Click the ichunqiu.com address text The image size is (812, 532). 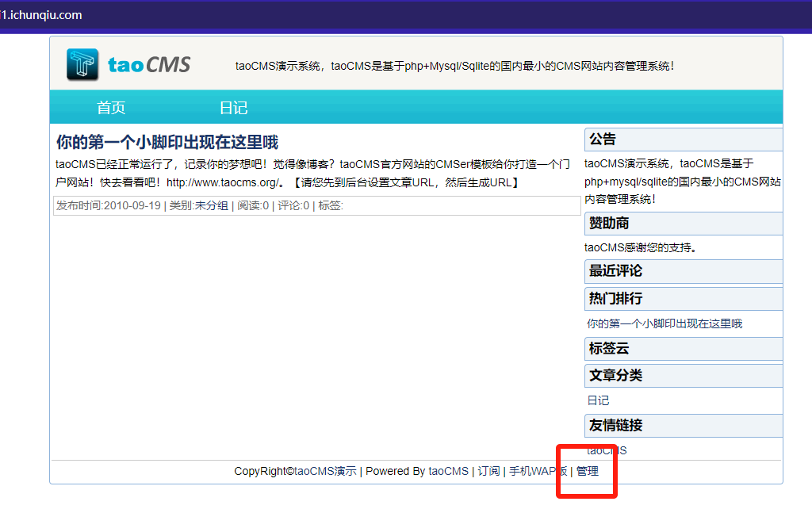coord(41,15)
